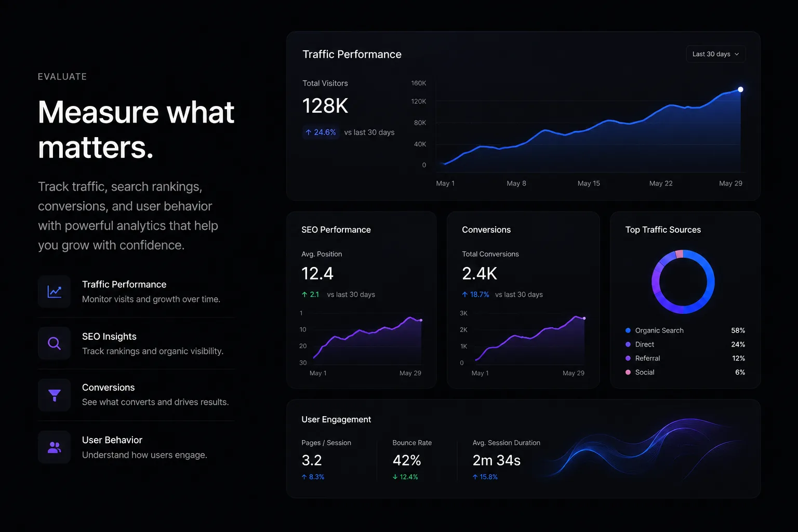The image size is (798, 532).
Task: Click the 24.6% growth badge
Action: 321,132
